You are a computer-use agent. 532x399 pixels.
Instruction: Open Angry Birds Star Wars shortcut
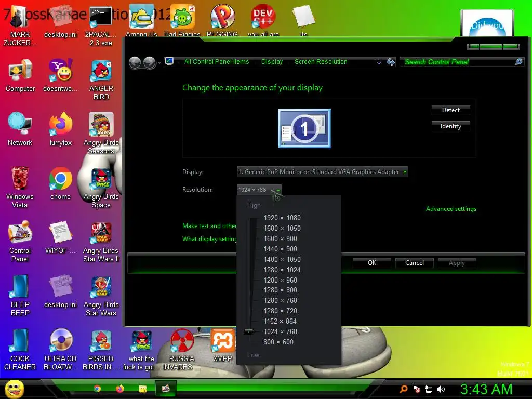[101, 296]
